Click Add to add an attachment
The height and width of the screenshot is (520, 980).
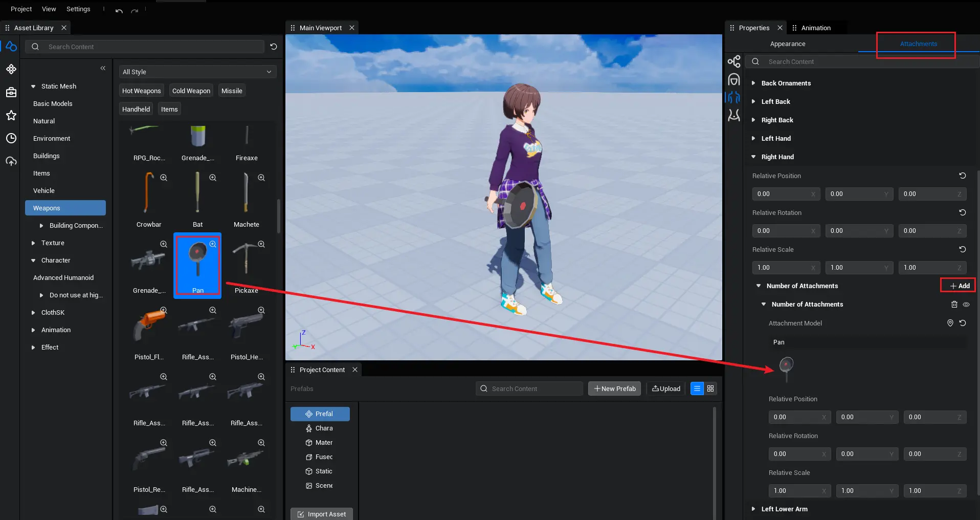(960, 286)
